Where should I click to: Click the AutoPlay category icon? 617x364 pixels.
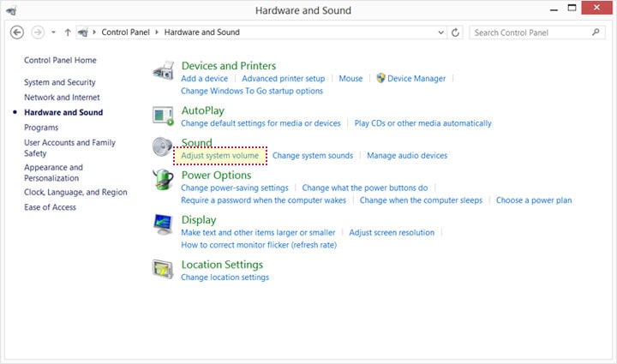pos(163,116)
